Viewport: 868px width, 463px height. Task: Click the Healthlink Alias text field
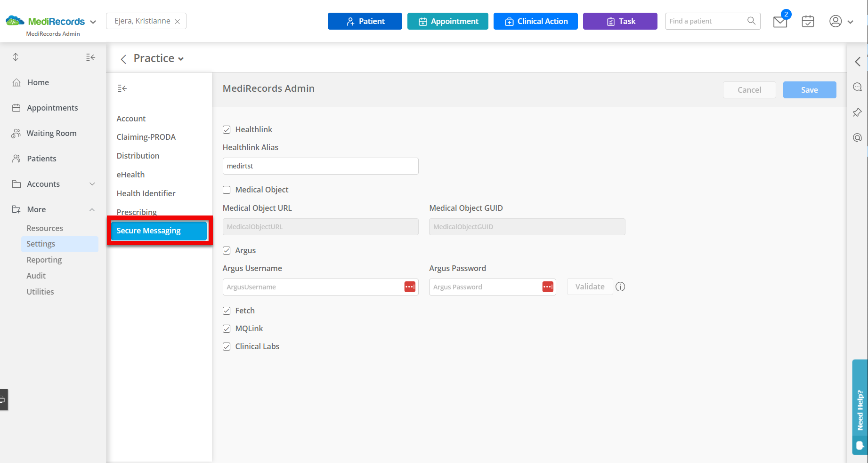[x=320, y=166]
